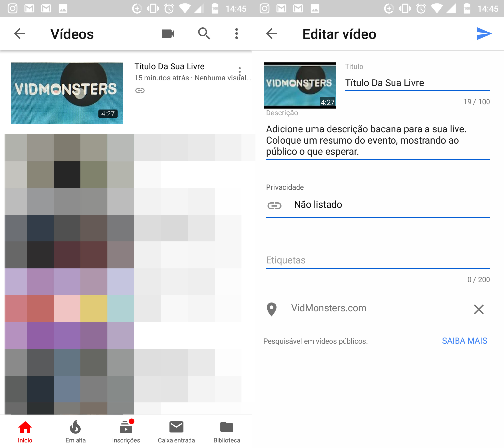Tap battery icon in right status bar
The image size is (504, 448).
click(x=467, y=9)
